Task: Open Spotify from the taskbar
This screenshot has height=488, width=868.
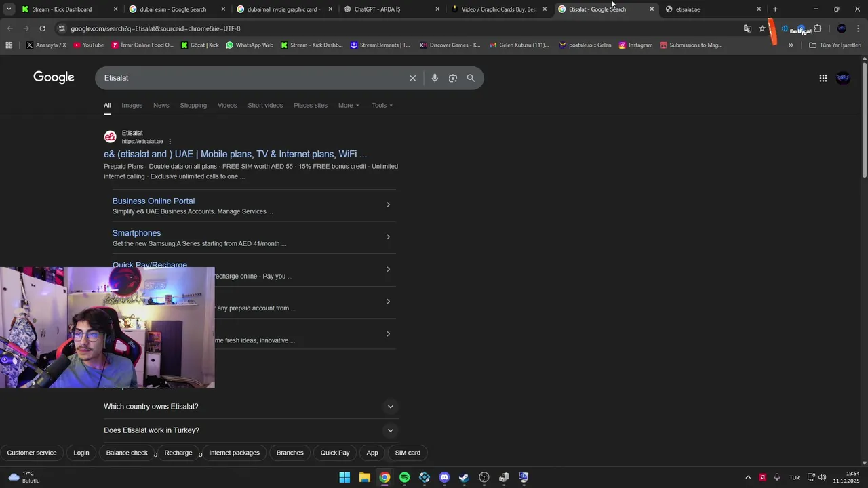Action: click(x=404, y=477)
